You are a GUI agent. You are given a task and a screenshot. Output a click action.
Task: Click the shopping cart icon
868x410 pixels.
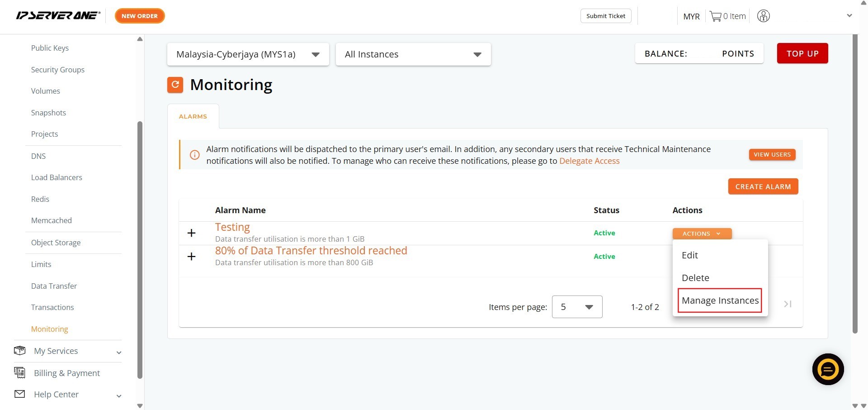[x=715, y=16]
